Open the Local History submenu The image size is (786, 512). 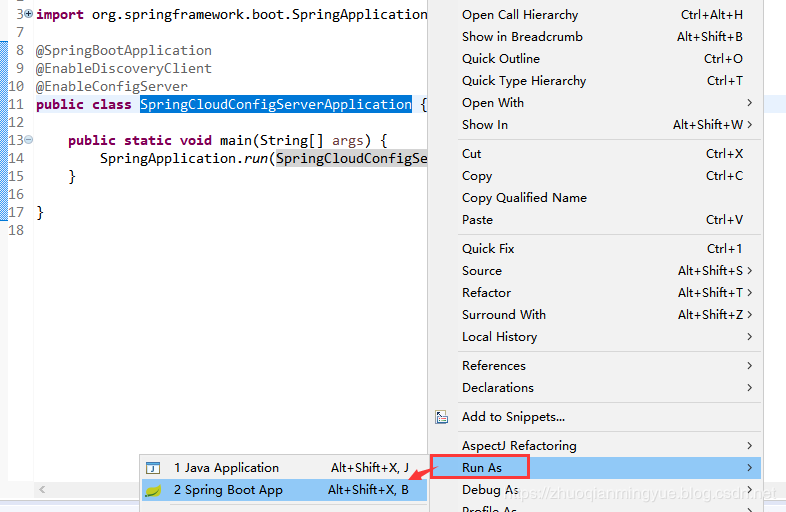coord(596,337)
